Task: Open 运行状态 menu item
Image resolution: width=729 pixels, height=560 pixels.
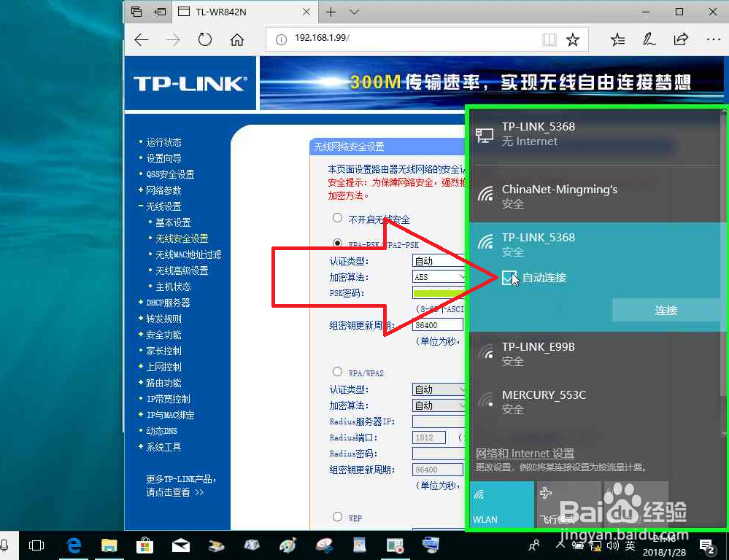Action: click(x=163, y=142)
